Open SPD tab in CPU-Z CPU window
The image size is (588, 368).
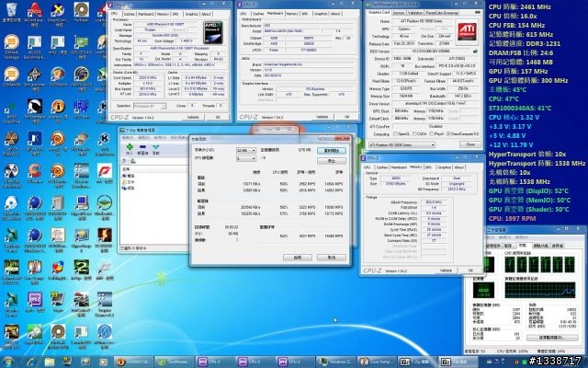[x=175, y=14]
